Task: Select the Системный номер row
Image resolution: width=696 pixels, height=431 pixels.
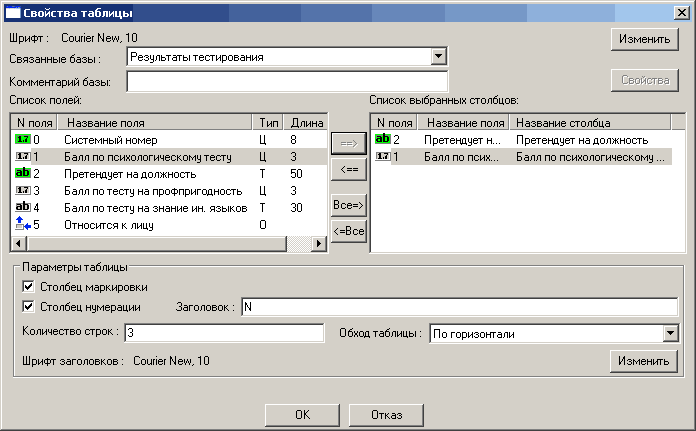Action: tap(170, 140)
